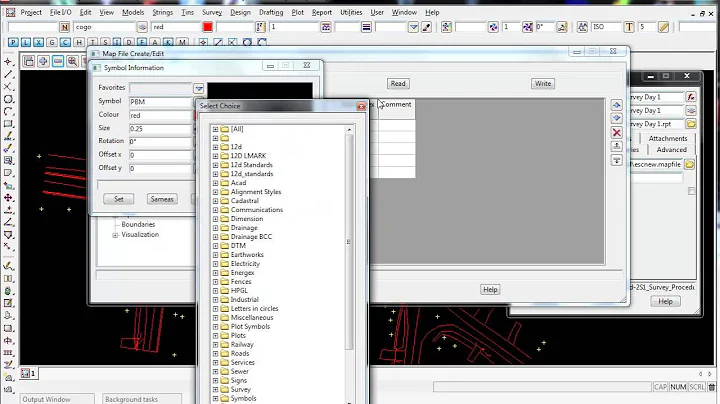Screen dimensions: 720x404
Task: Click the N name icon beside the first toolbar field
Action: pos(65,27)
